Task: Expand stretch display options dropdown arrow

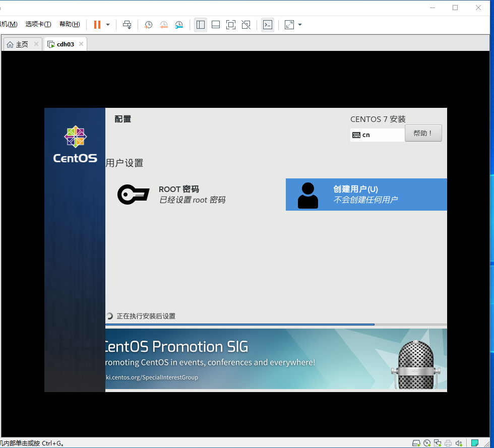Action: (x=300, y=25)
